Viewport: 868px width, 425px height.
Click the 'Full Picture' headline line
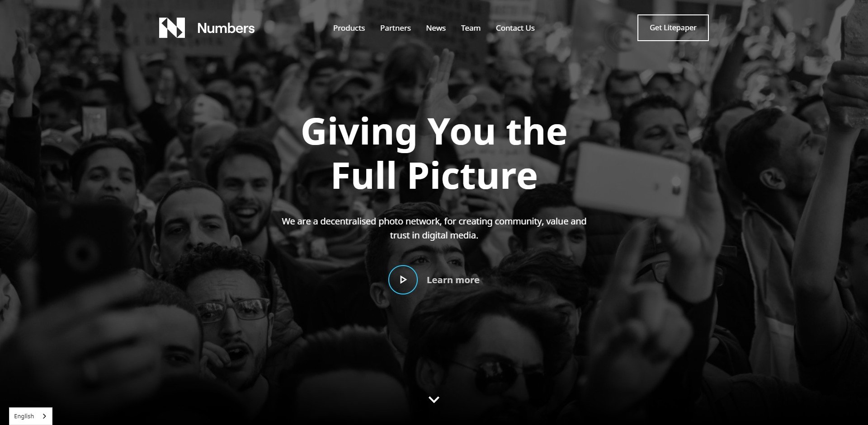tap(434, 175)
